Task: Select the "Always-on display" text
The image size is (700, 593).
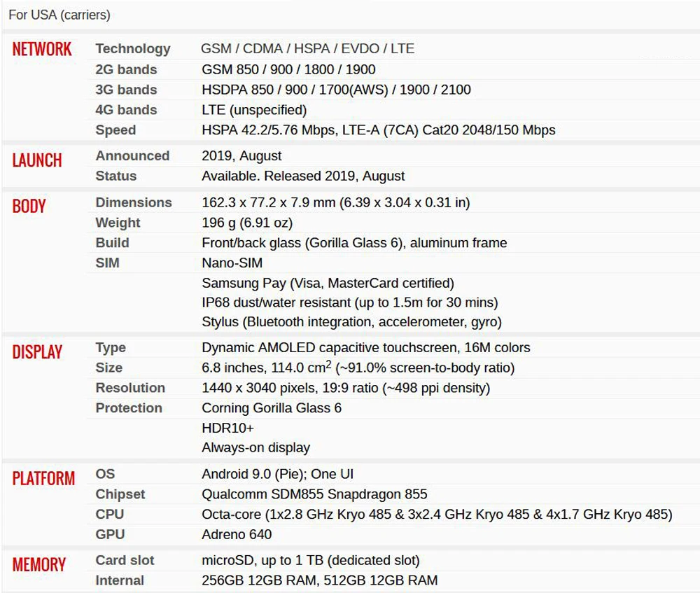Action: pyautogui.click(x=255, y=448)
